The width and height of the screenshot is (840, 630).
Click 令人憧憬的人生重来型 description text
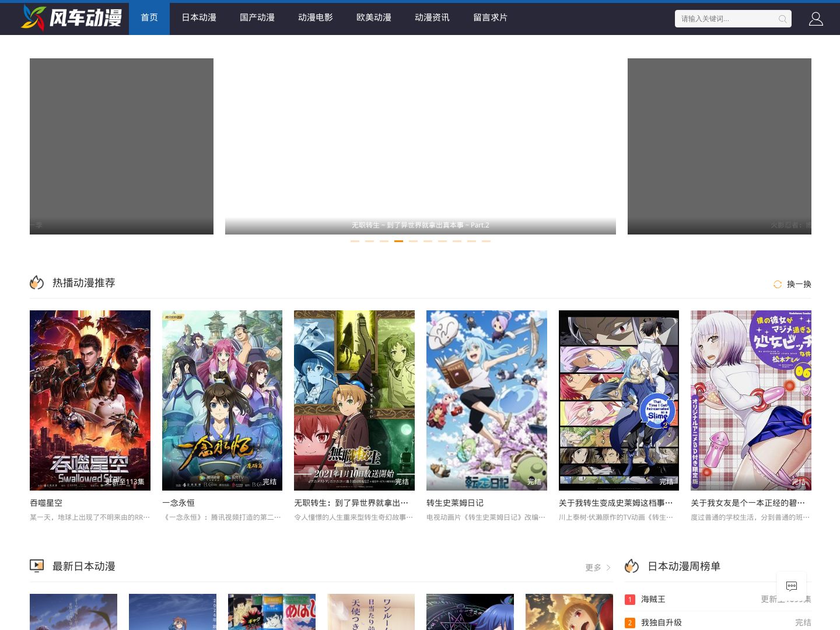click(x=354, y=517)
